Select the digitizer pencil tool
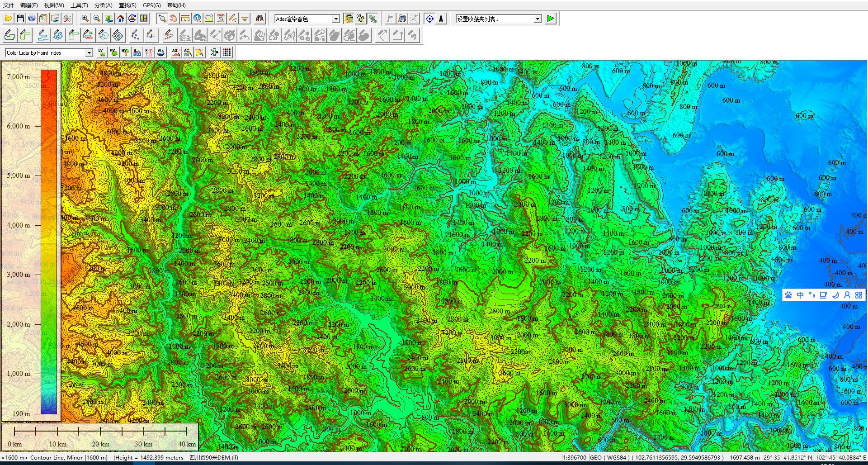This screenshot has width=868, height=465. click(232, 19)
